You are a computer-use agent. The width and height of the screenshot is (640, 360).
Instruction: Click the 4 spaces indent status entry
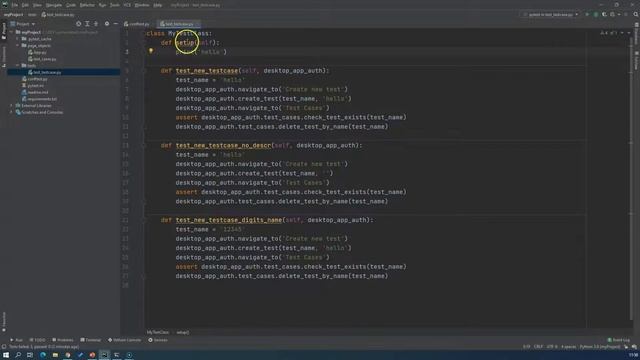pyautogui.click(x=568, y=347)
